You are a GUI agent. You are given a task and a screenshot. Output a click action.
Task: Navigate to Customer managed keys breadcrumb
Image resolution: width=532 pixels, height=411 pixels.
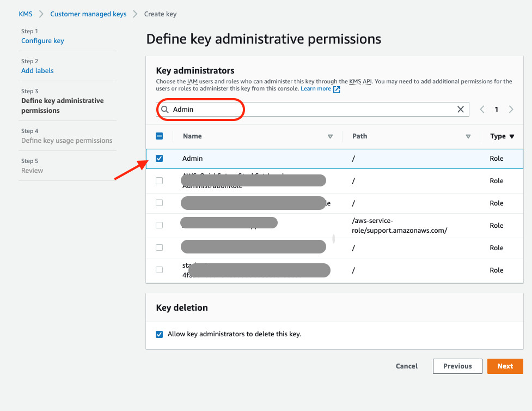click(88, 14)
